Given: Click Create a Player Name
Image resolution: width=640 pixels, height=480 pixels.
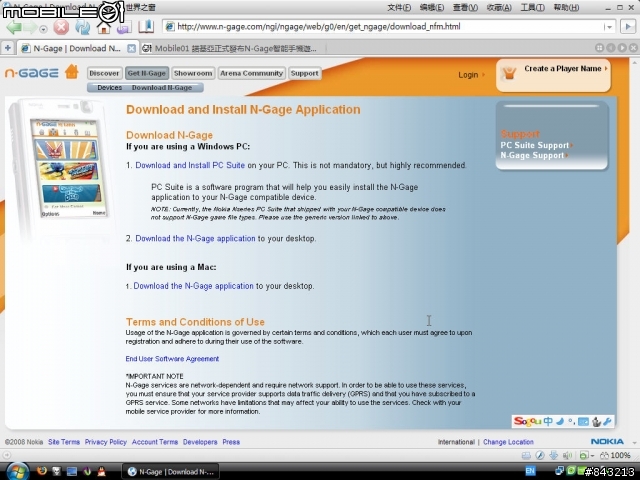Looking at the screenshot, I should tap(563, 69).
